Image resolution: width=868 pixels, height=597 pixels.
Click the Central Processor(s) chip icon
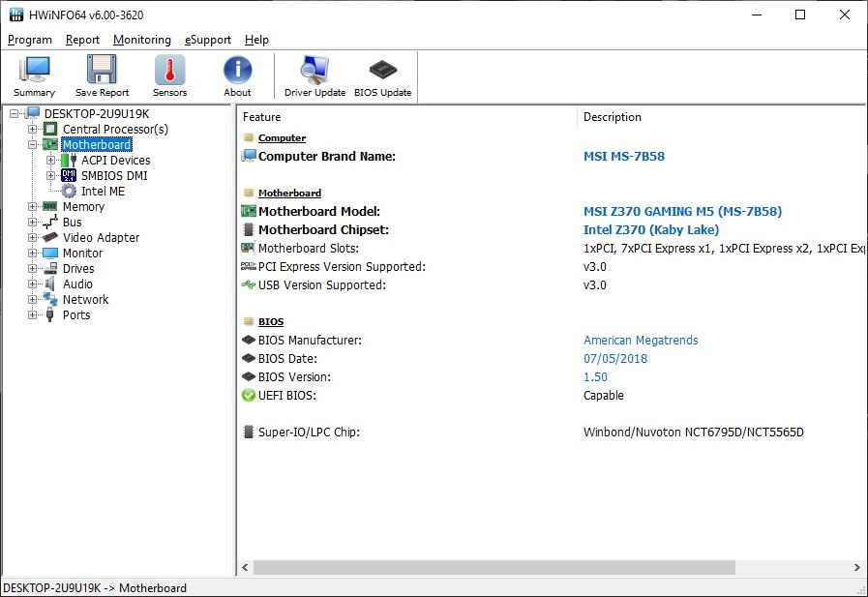(x=50, y=129)
